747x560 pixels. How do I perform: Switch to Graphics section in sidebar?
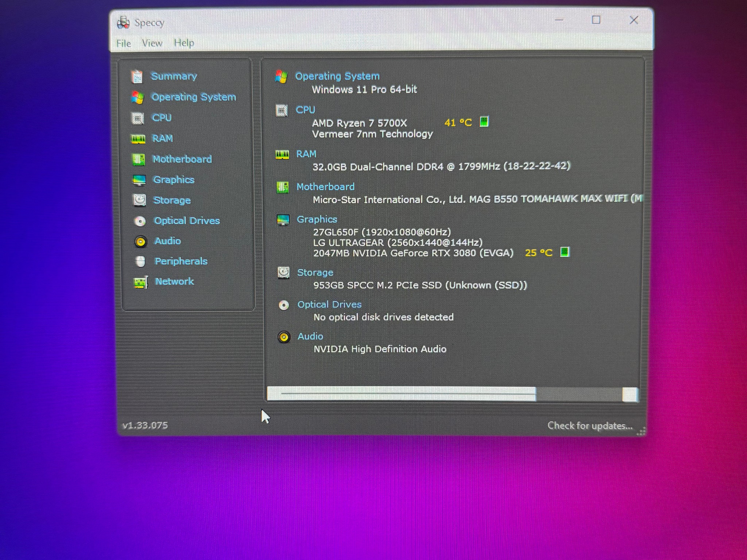coord(174,180)
